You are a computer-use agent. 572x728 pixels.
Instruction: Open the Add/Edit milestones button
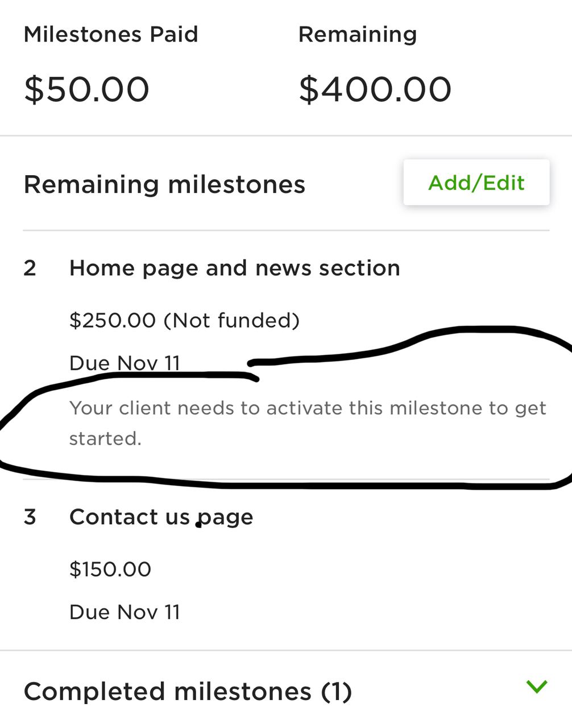point(476,183)
